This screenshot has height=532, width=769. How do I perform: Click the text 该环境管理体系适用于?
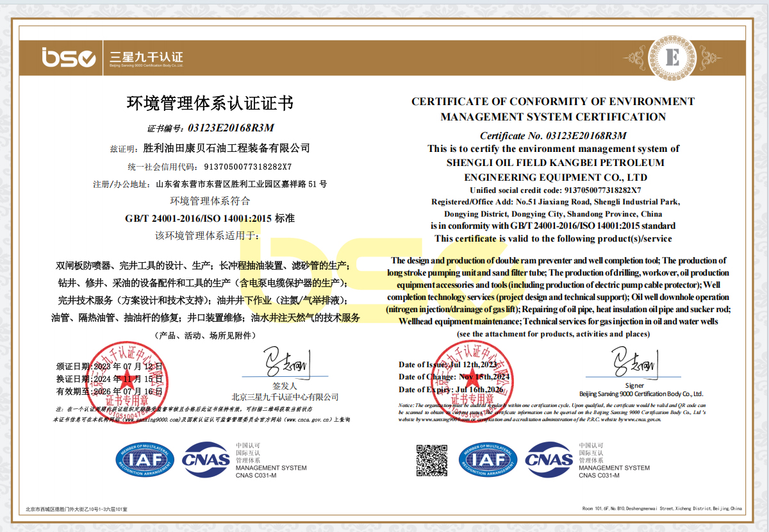pos(208,236)
